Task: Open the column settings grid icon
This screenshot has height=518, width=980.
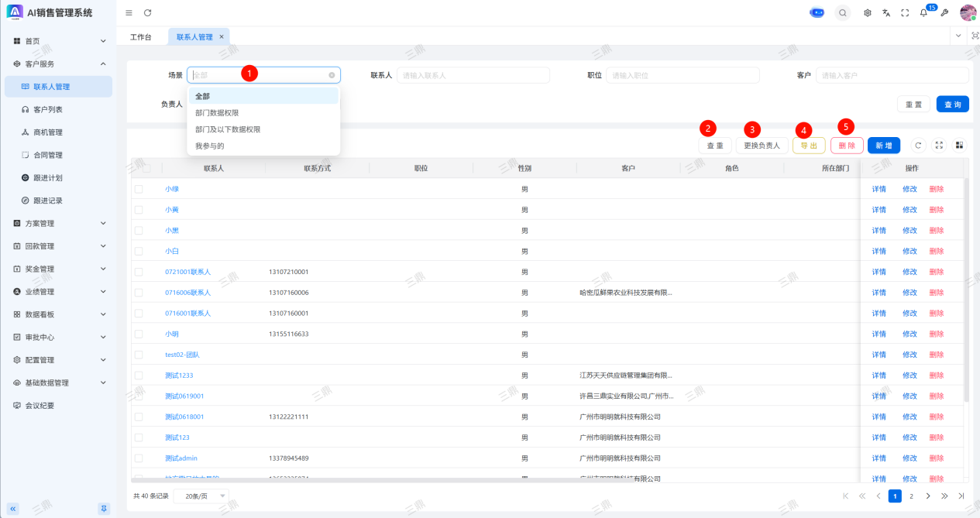Action: point(959,145)
